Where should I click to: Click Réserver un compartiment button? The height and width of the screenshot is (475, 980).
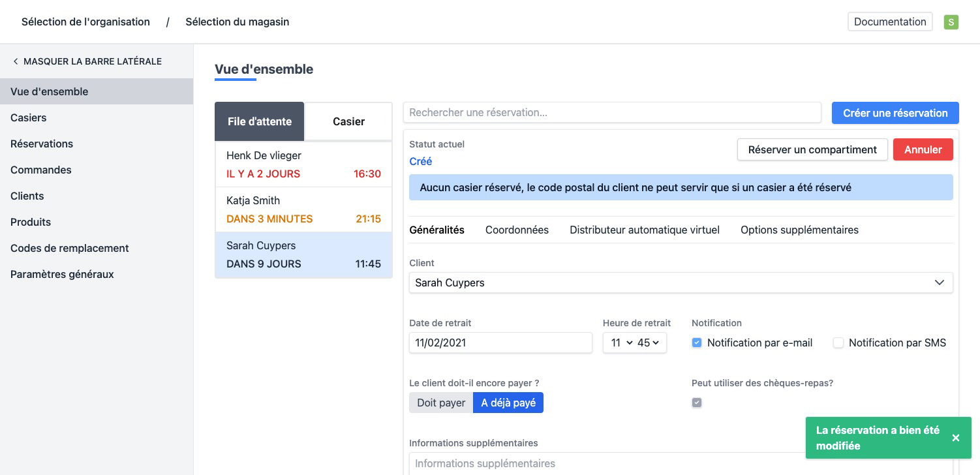click(812, 149)
